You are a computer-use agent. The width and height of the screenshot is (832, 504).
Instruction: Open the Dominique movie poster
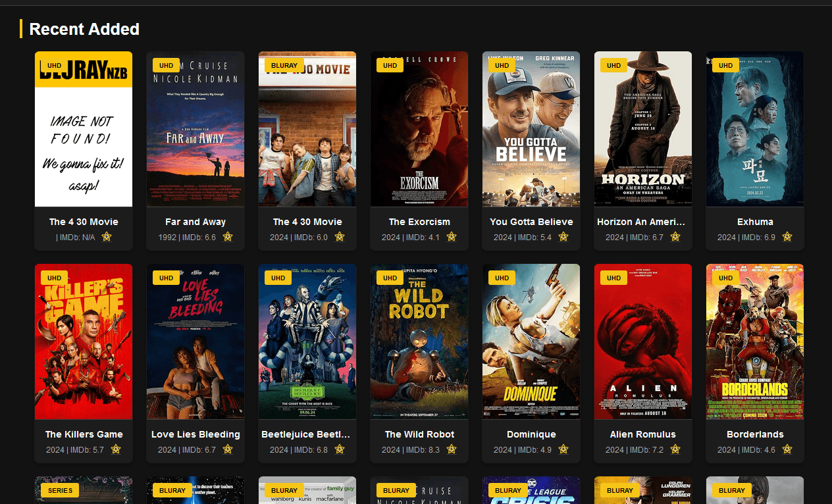tap(531, 341)
